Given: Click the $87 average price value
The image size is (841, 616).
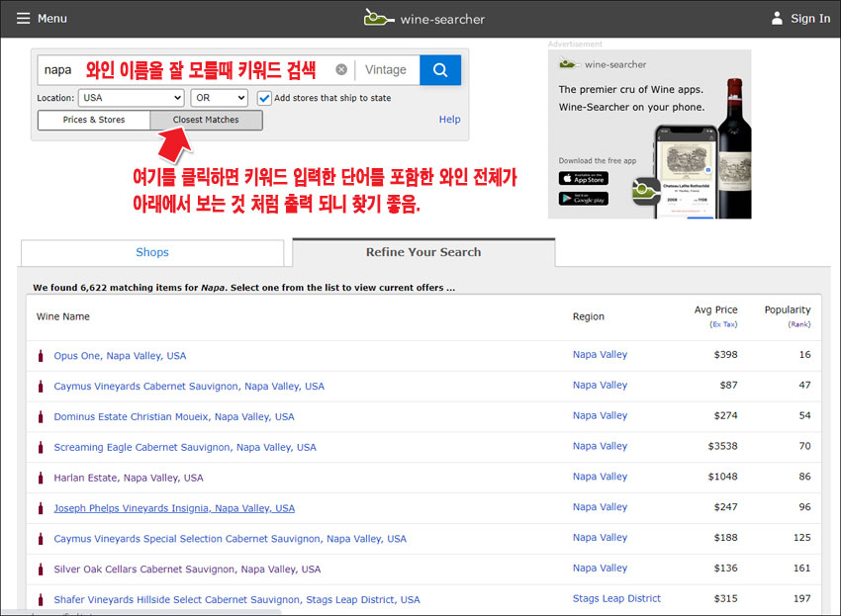Looking at the screenshot, I should pos(728,386).
